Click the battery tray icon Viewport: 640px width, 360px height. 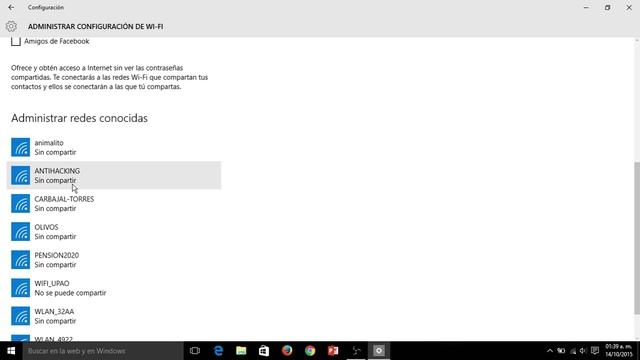pyautogui.click(x=561, y=351)
